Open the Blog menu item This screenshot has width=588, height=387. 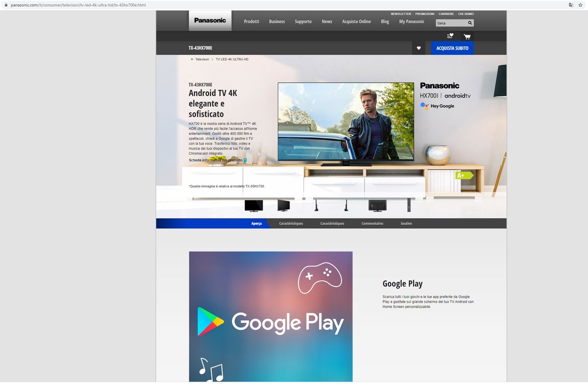tap(385, 22)
